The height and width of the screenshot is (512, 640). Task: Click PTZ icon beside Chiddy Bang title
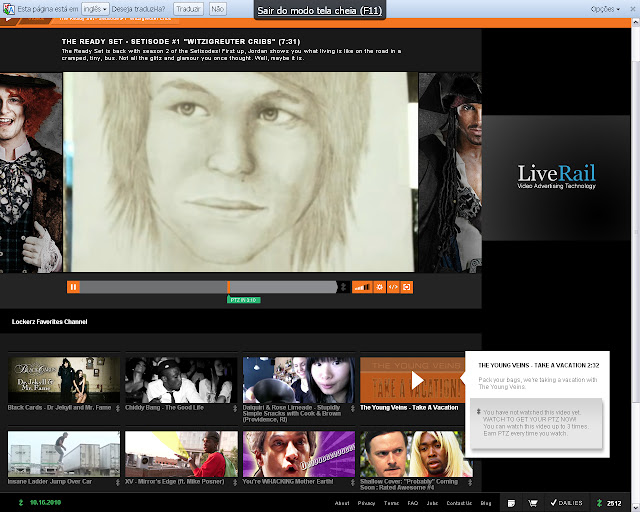235,408
